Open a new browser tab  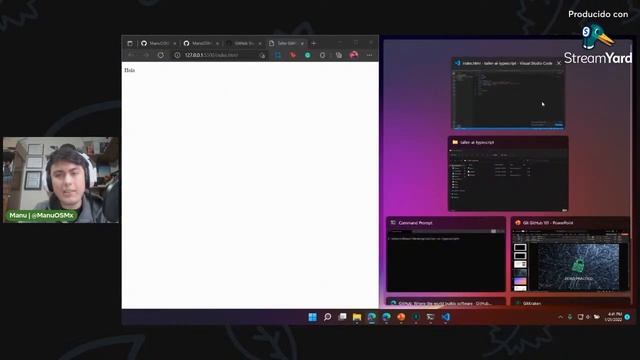313,43
